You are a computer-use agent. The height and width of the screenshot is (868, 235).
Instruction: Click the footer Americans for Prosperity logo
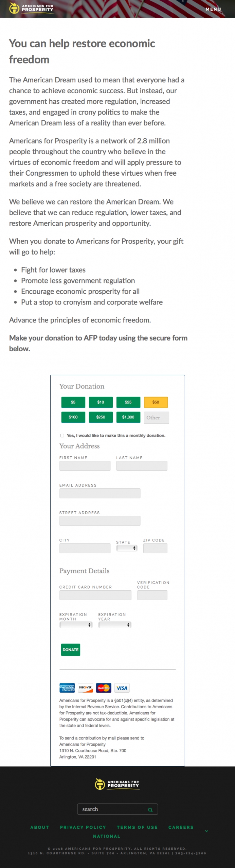pos(117,784)
